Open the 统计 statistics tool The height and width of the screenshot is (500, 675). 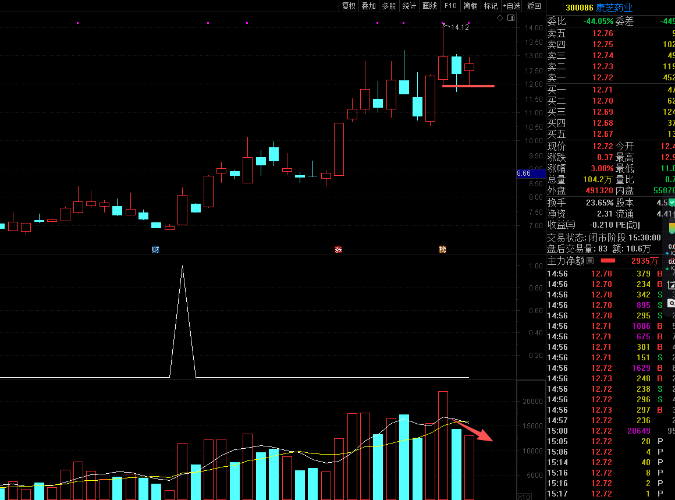click(x=409, y=6)
